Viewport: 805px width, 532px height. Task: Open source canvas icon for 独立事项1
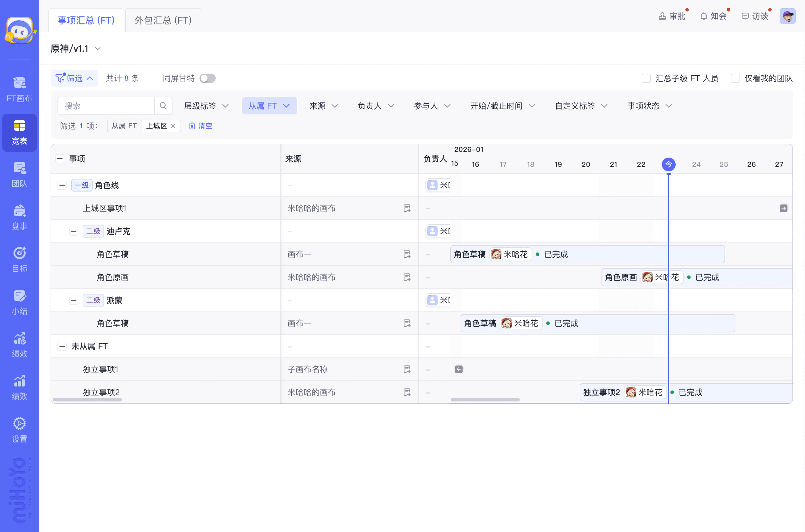pos(407,370)
